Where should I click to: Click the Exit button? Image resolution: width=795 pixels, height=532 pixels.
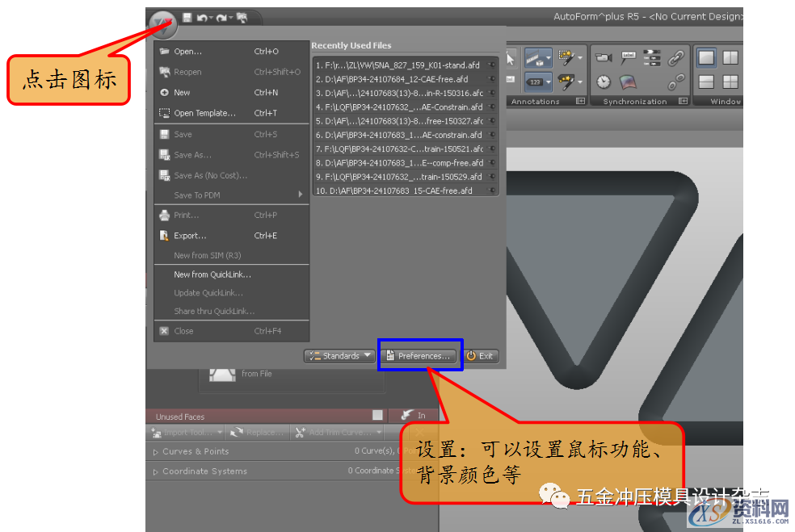point(482,355)
